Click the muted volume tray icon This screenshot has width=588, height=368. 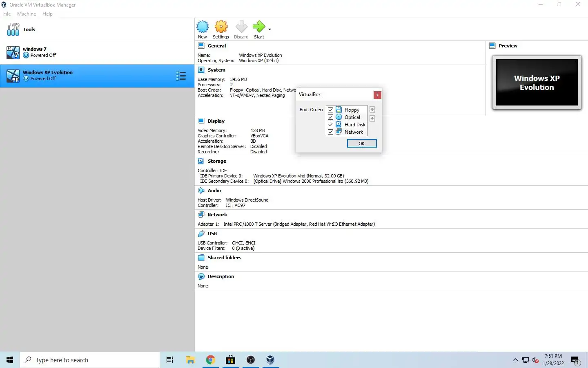click(x=535, y=360)
